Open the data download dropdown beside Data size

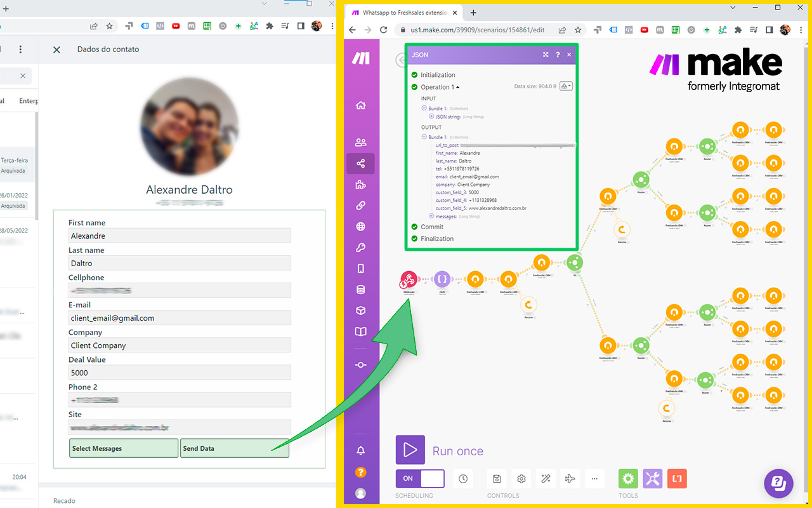click(565, 87)
